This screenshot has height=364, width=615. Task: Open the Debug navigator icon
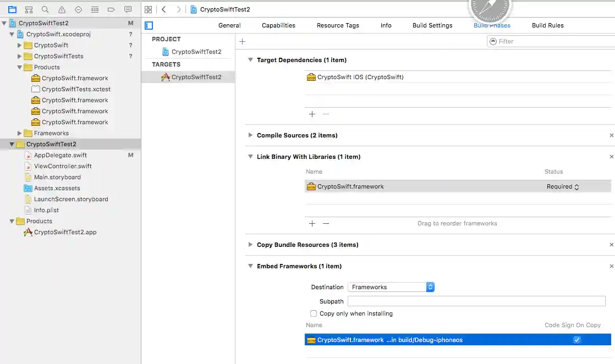[95, 9]
